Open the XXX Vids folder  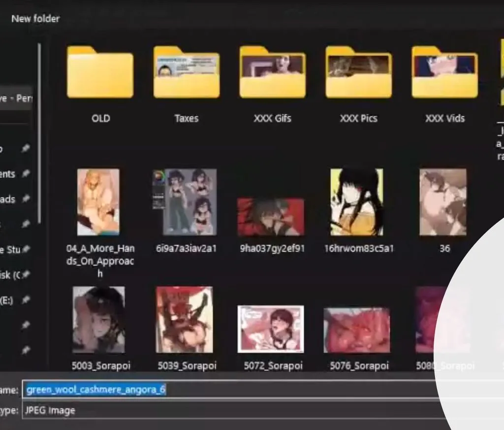point(445,84)
